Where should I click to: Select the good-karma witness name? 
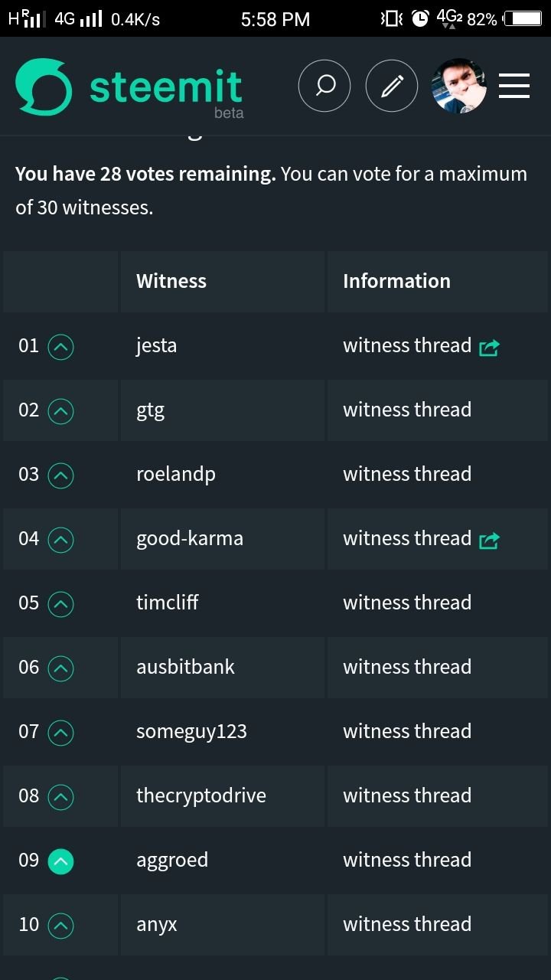pos(190,539)
